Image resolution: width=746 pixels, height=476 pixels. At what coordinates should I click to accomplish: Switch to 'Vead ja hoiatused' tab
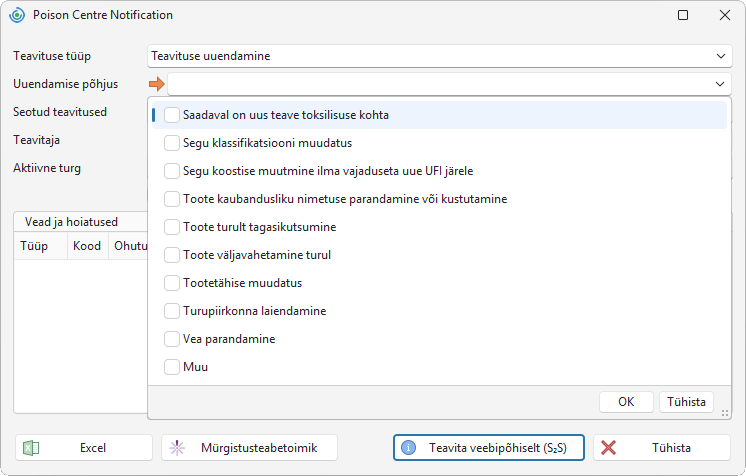click(71, 222)
